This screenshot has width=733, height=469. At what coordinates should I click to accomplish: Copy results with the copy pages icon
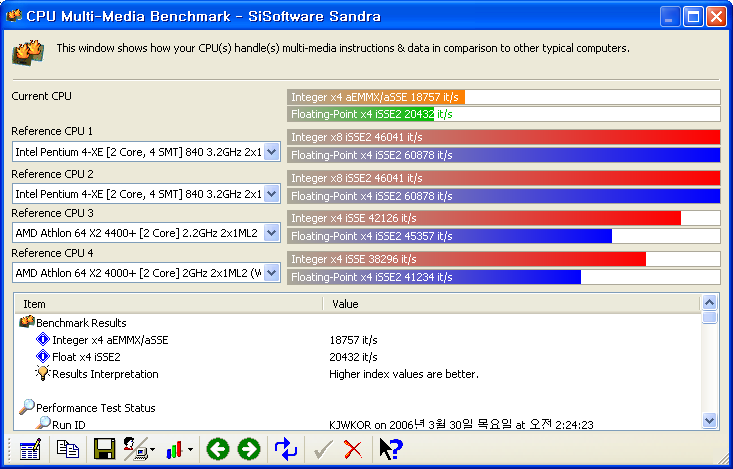(68, 449)
